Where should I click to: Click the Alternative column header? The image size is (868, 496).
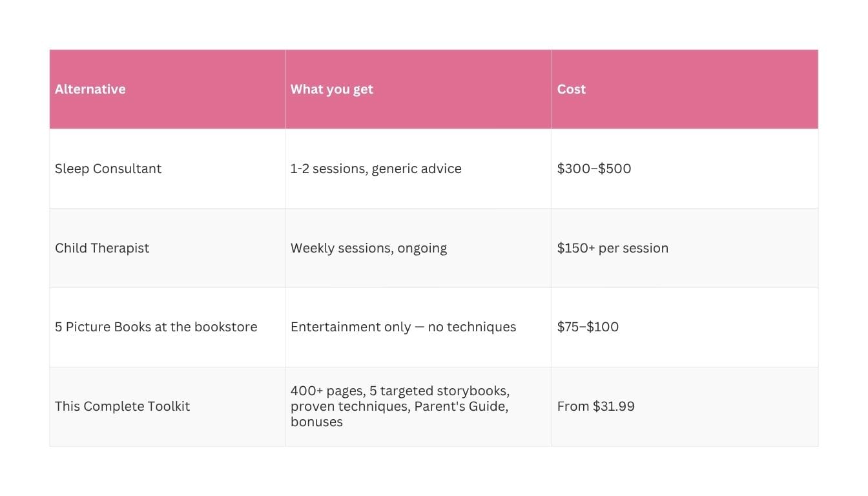pos(90,89)
